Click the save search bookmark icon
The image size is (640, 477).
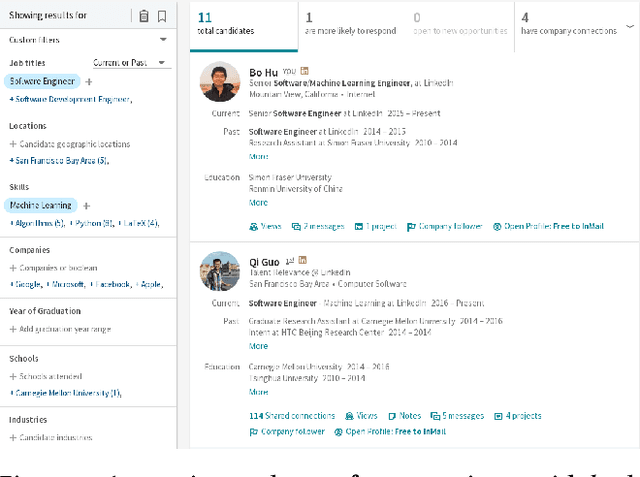pos(162,16)
